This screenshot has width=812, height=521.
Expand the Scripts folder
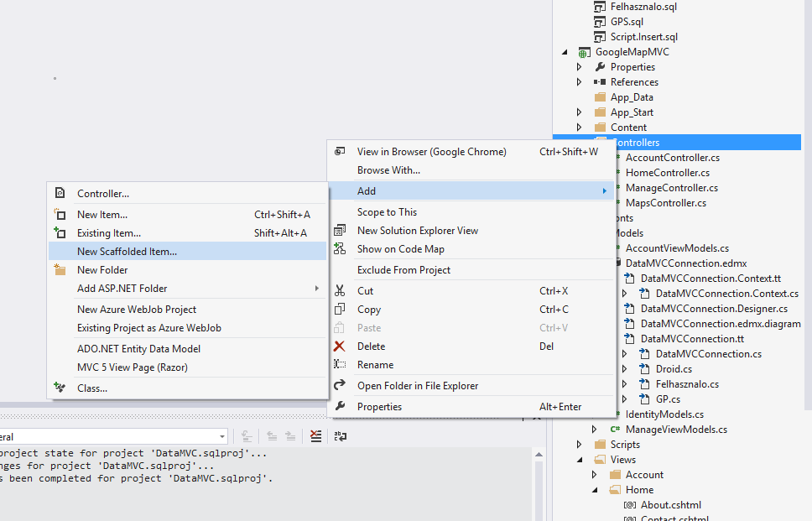[580, 445]
